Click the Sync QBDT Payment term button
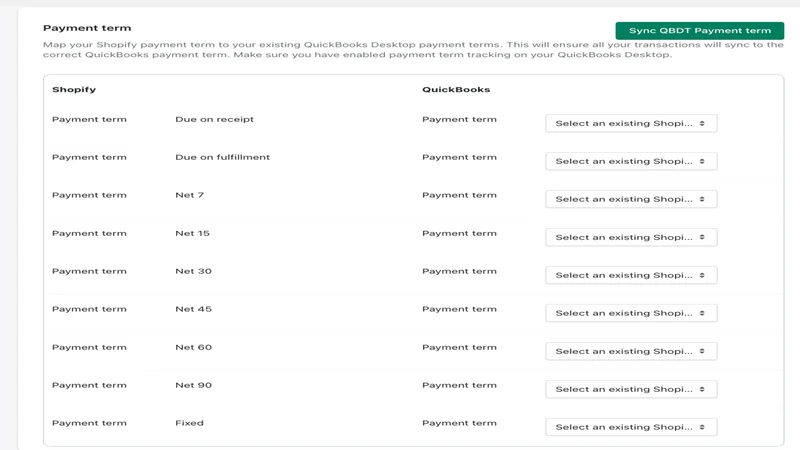Viewport: 800px width, 450px height. (699, 31)
